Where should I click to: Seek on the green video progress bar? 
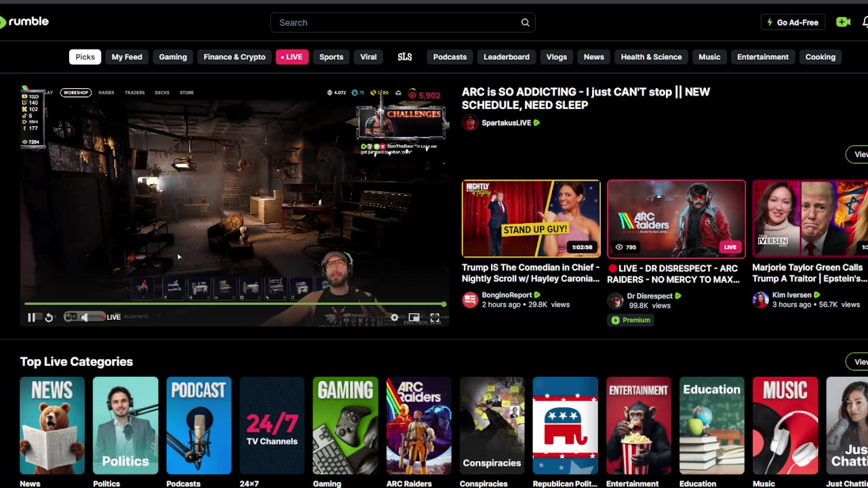click(235, 304)
